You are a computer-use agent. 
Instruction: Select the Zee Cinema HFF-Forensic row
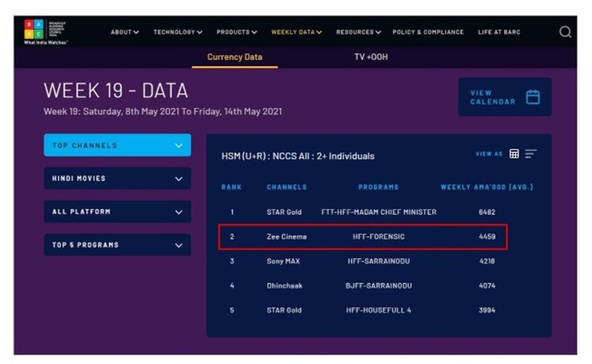[363, 237]
